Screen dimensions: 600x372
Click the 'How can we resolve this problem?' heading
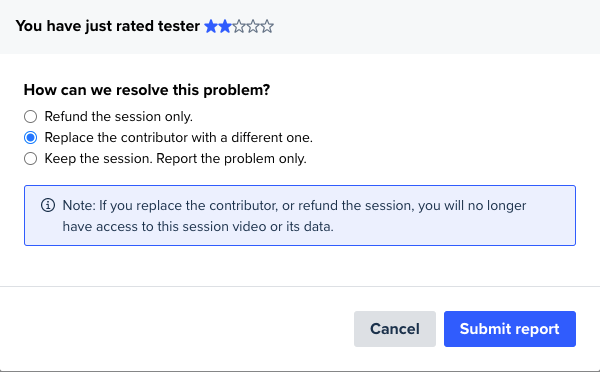(147, 90)
